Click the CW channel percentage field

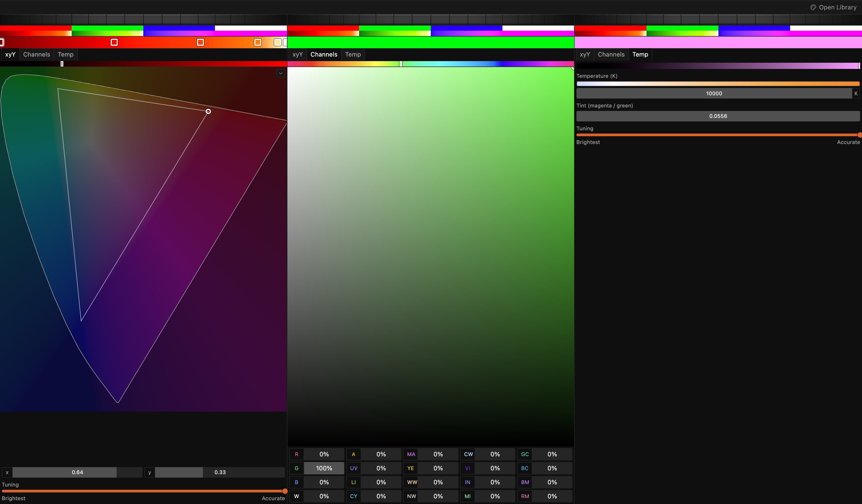pos(495,454)
